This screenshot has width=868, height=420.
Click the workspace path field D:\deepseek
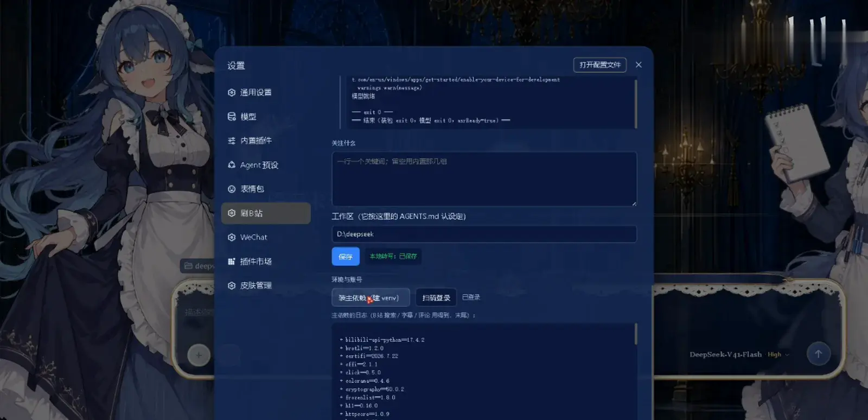click(484, 234)
